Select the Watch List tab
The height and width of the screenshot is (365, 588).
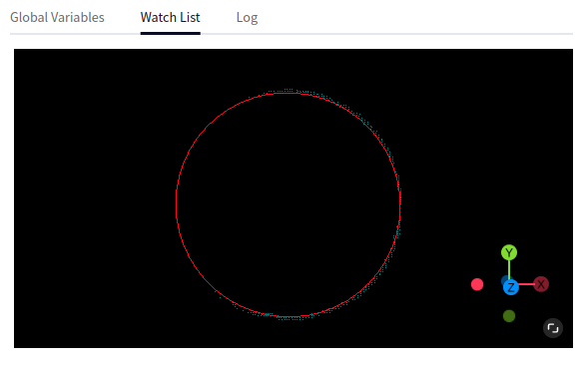coord(171,17)
